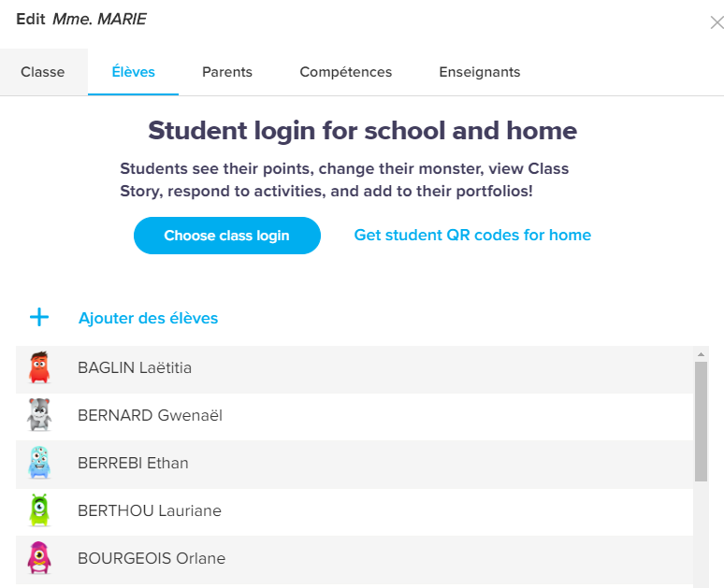Switch to the Classe tab

pyautogui.click(x=43, y=72)
